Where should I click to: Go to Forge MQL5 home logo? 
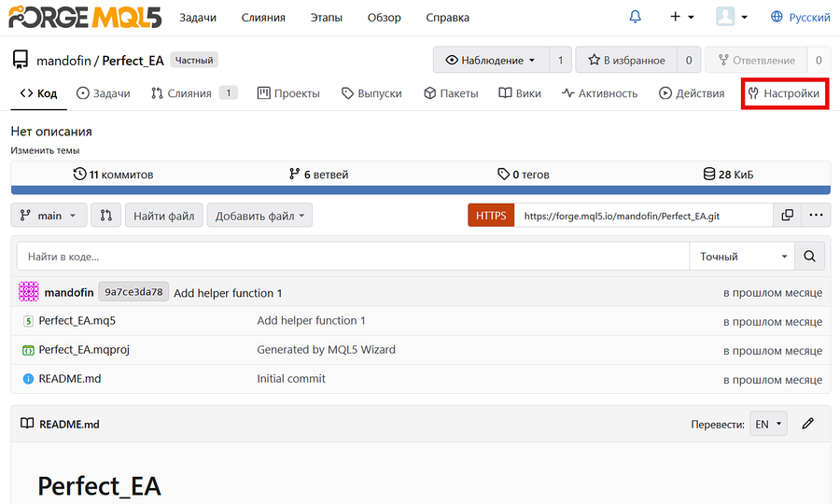coord(85,17)
